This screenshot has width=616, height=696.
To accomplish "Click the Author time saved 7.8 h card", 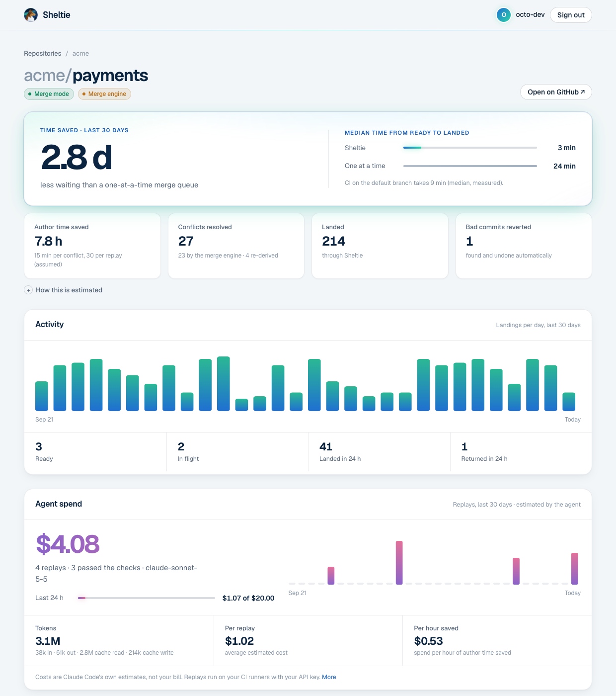I will click(92, 246).
